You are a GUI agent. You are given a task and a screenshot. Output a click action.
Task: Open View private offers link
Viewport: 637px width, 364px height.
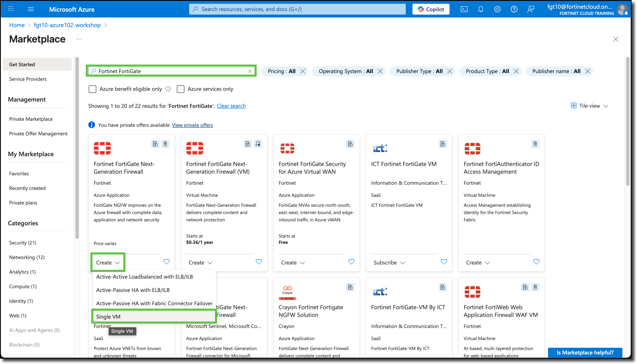192,125
